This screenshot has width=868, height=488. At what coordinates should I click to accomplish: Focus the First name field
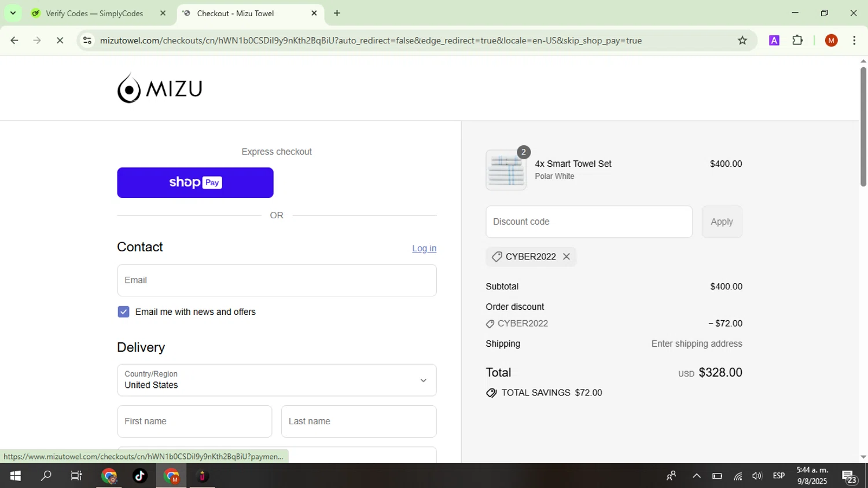(194, 421)
